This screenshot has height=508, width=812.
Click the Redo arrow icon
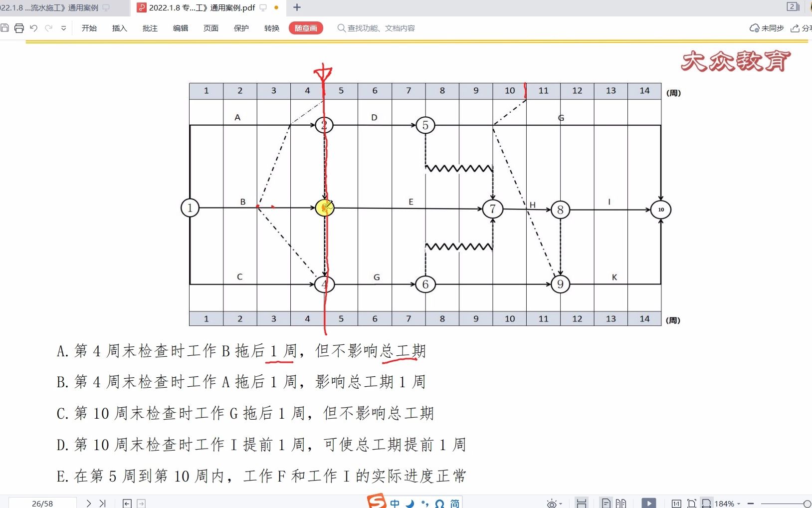tap(49, 28)
